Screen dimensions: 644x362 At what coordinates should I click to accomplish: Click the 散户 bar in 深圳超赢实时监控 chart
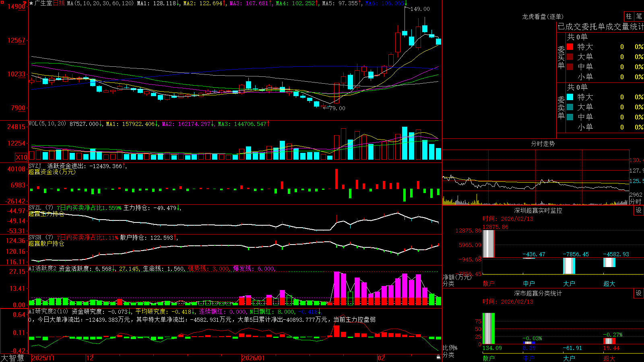tap(489, 244)
